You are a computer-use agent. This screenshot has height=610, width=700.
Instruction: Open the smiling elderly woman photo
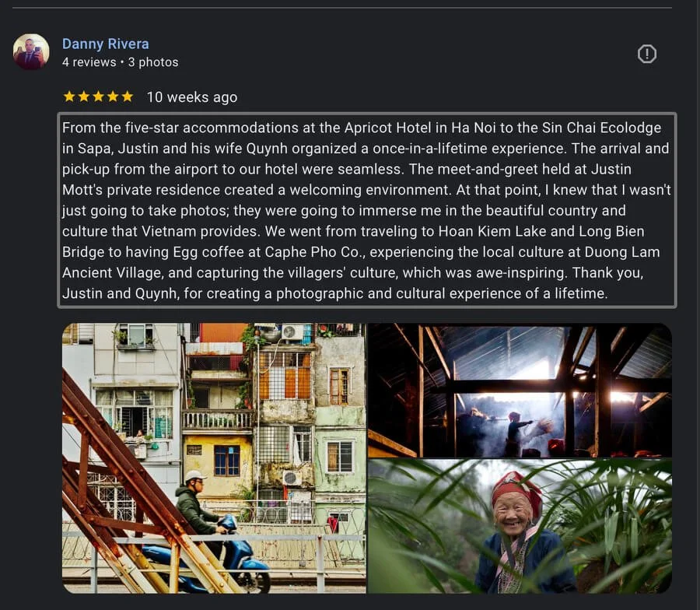coord(520,527)
